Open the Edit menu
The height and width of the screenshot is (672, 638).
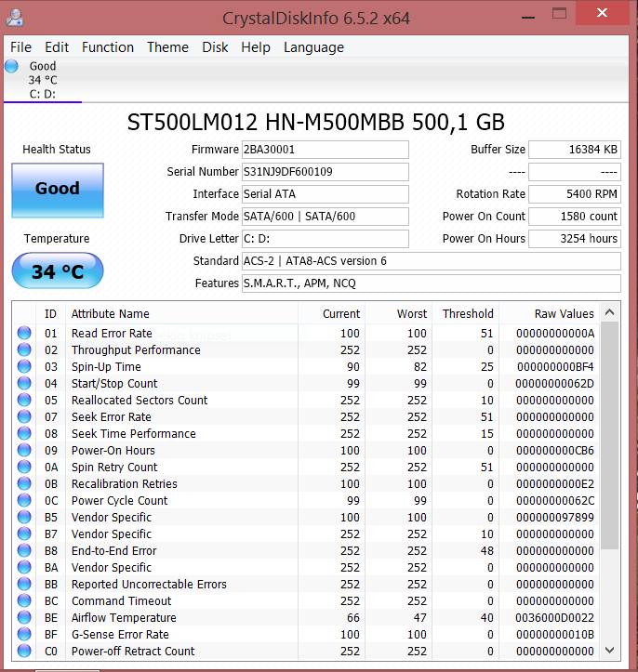click(57, 47)
